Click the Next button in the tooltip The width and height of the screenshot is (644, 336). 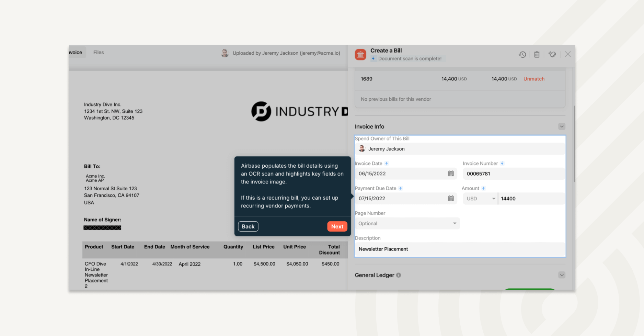(337, 226)
